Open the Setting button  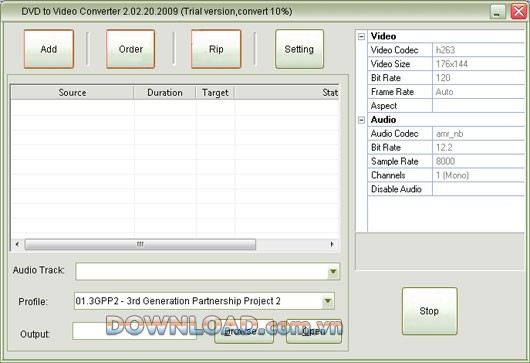(299, 49)
